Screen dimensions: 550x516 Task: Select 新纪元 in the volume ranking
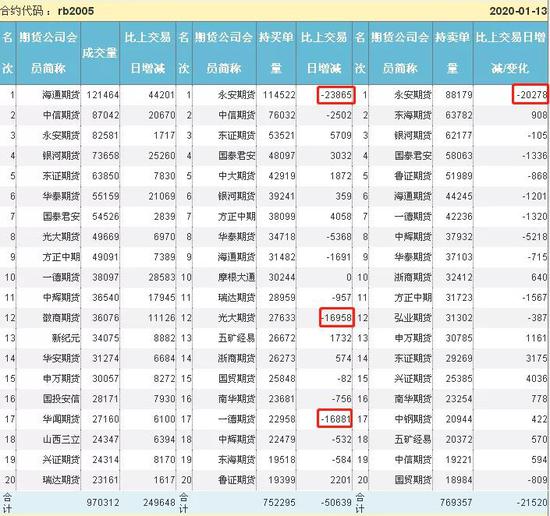(66, 338)
